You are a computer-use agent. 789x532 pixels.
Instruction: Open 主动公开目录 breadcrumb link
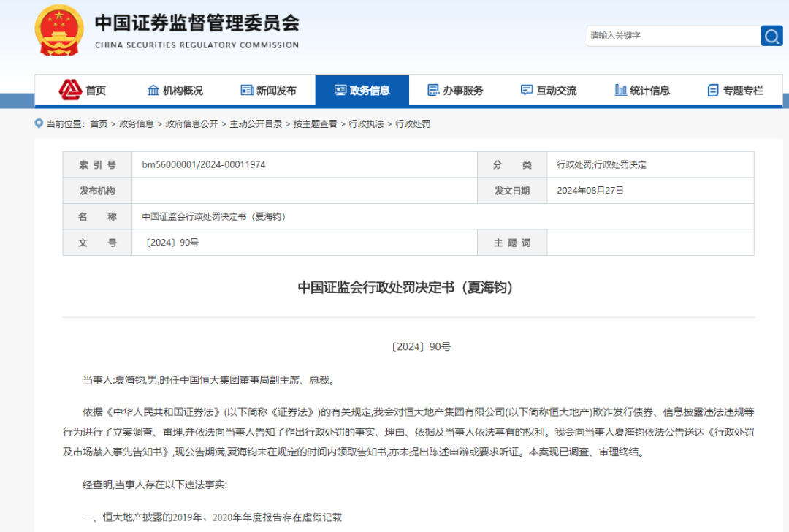(x=256, y=123)
